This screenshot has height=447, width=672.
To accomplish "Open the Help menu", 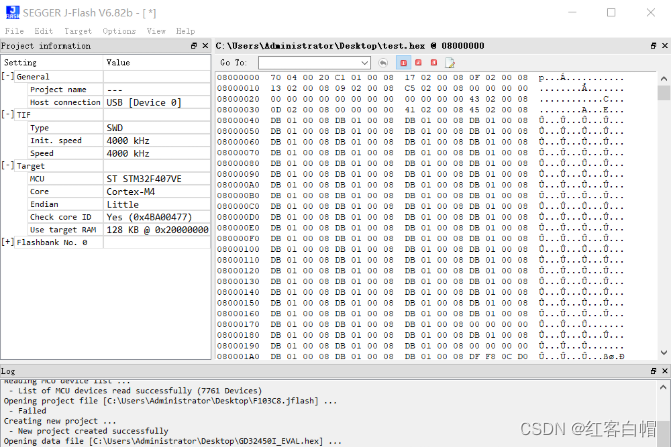I will coord(185,31).
